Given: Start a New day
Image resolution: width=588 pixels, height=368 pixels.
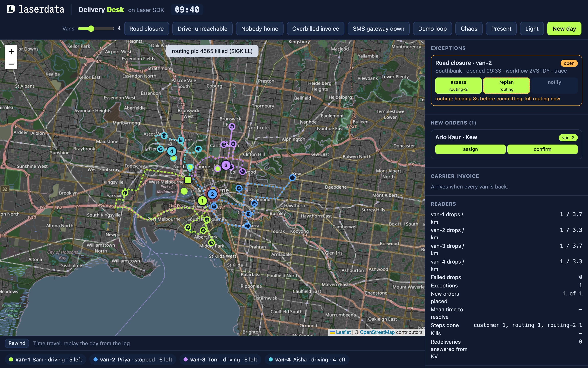Looking at the screenshot, I should 564,29.
